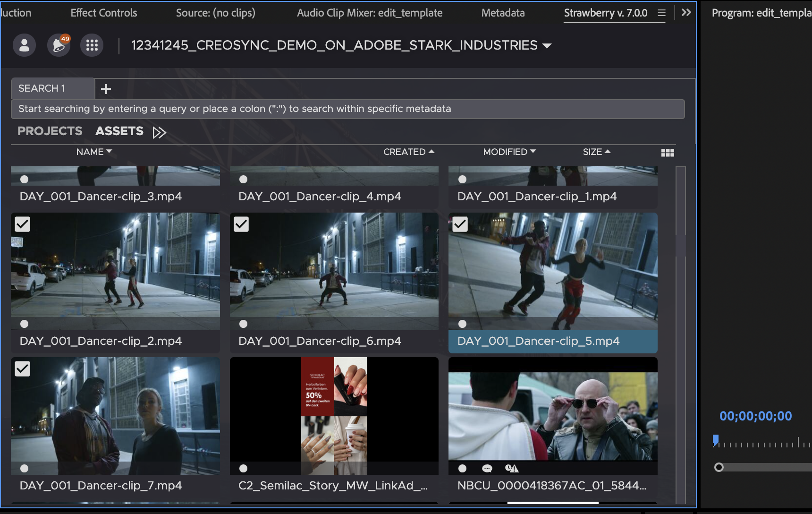This screenshot has height=514, width=812.
Task: Click the double-arrow icon beside ASSETS
Action: pyautogui.click(x=160, y=132)
